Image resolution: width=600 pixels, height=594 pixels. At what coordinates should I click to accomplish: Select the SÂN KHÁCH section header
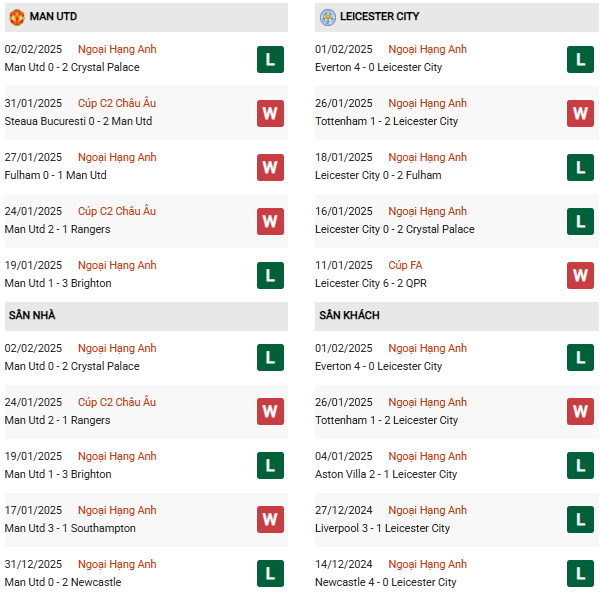click(x=349, y=316)
